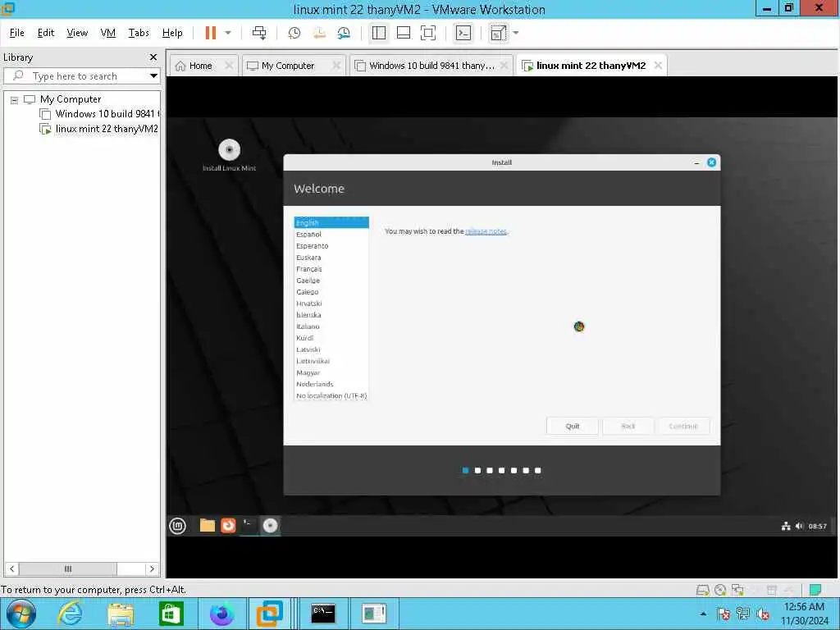
Task: Click the Continue button in installer
Action: pyautogui.click(x=683, y=426)
